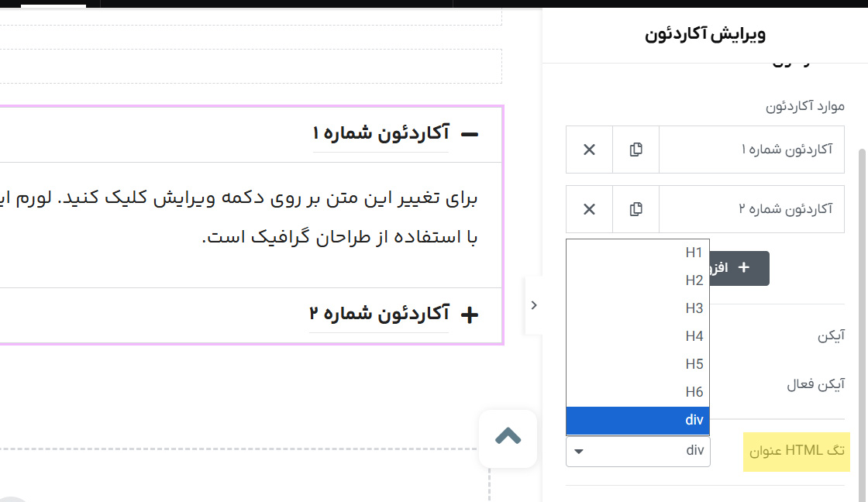Remove accordion item "آکاردئون شماره ۲" using X icon
The height and width of the screenshot is (502, 868).
click(x=589, y=209)
